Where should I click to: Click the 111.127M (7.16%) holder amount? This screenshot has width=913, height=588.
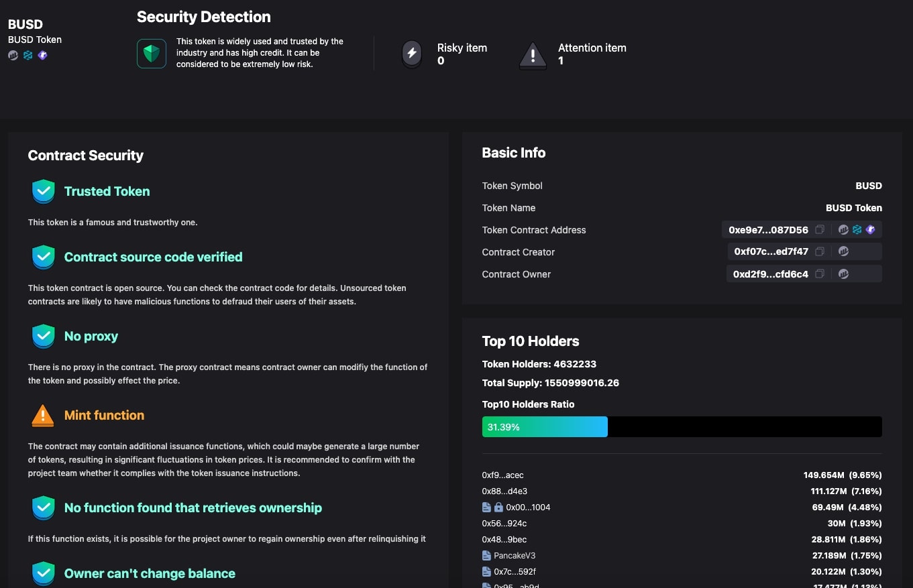coord(846,491)
